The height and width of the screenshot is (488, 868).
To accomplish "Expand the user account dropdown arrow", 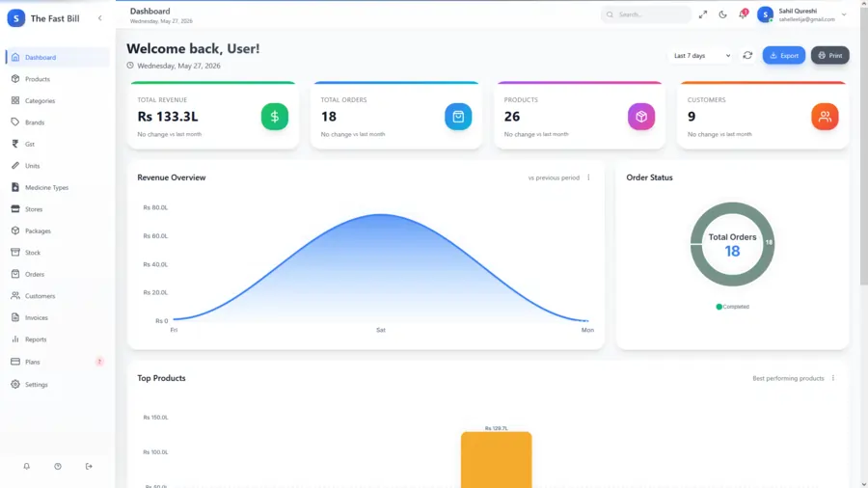I will 844,14.
